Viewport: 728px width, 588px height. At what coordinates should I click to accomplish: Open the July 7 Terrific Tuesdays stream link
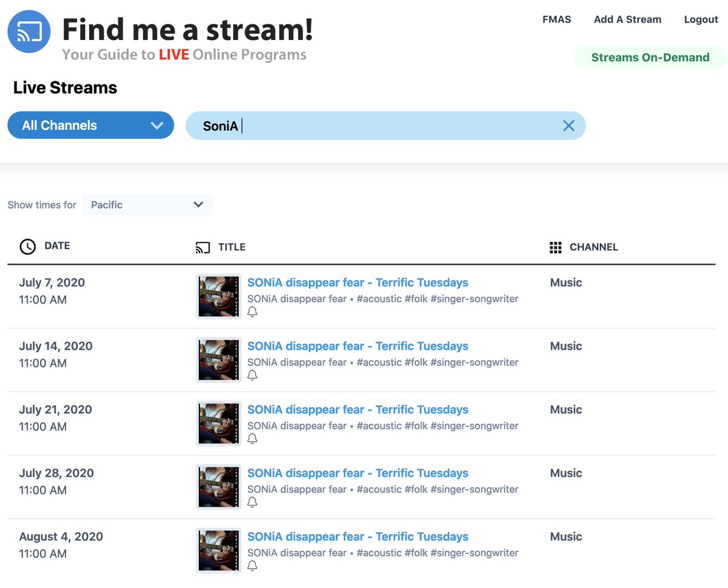tap(357, 282)
